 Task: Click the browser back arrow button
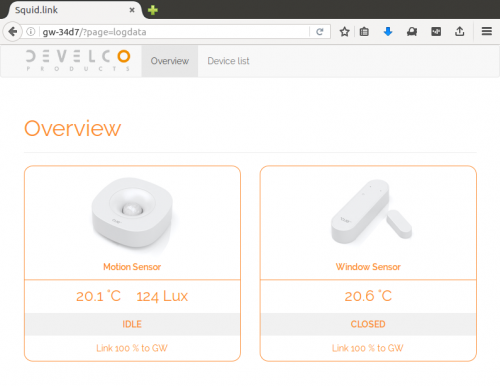[x=13, y=32]
